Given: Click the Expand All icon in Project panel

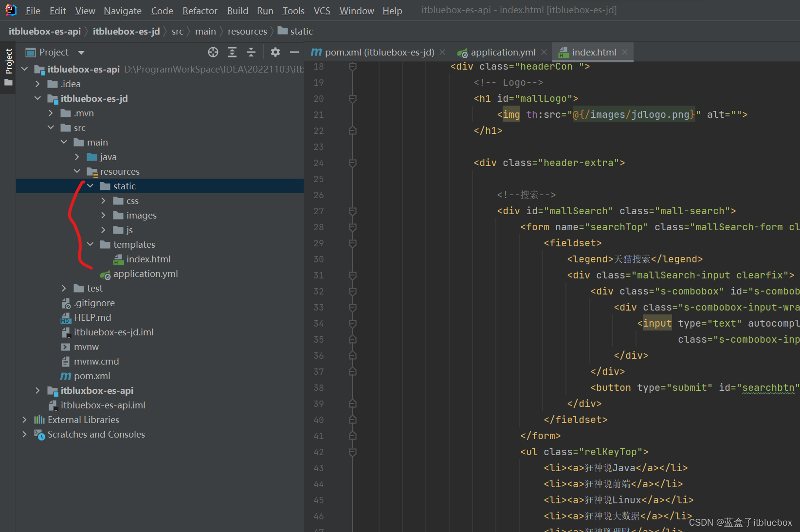Looking at the screenshot, I should (232, 52).
